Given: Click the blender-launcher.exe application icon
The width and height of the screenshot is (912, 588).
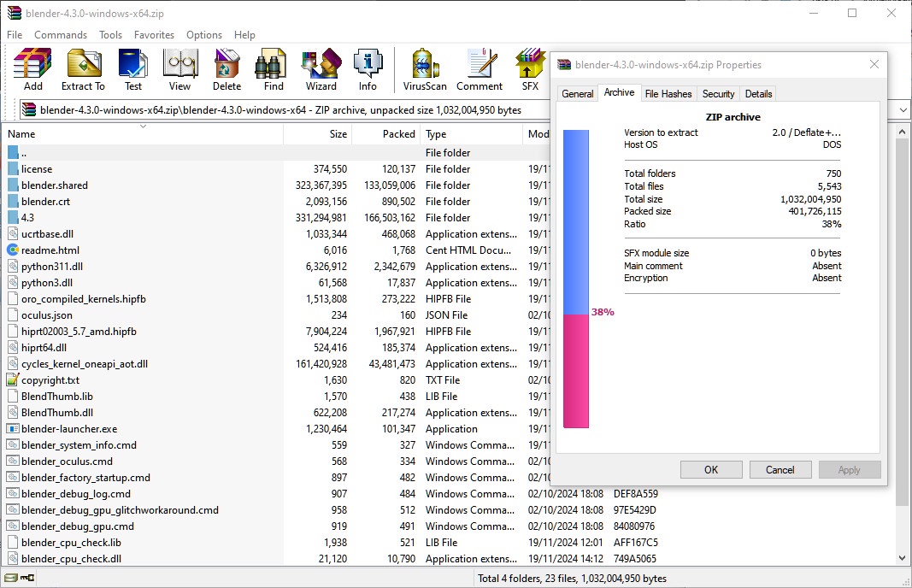Looking at the screenshot, I should point(13,429).
